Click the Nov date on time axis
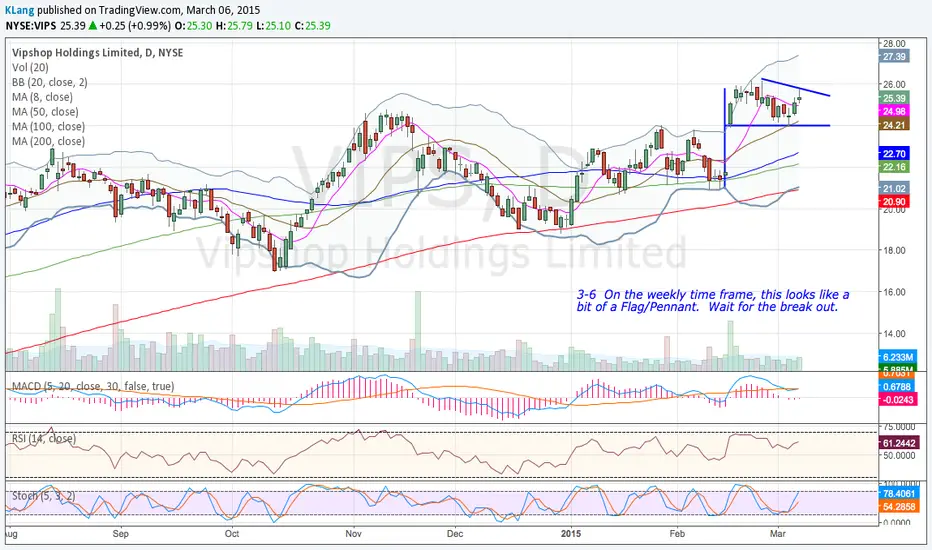The image size is (932, 550). coord(354,534)
